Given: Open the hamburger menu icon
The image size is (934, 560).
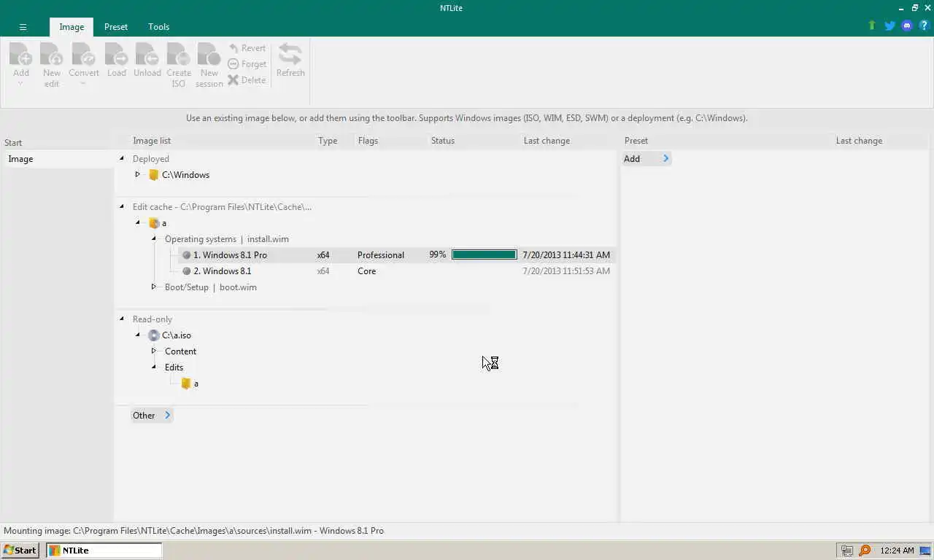Looking at the screenshot, I should (x=23, y=27).
